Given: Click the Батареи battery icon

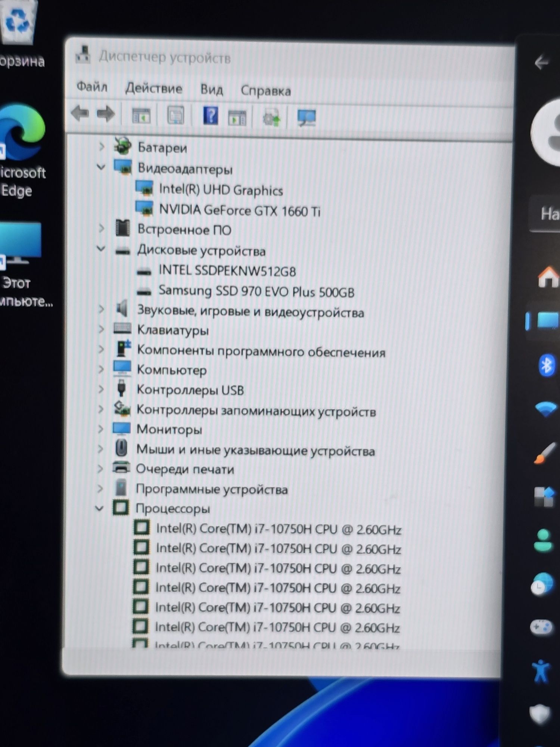Looking at the screenshot, I should [122, 146].
